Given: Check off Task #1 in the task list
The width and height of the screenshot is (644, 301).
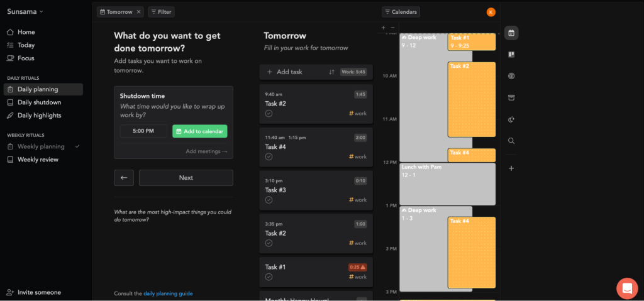Looking at the screenshot, I should point(269,276).
